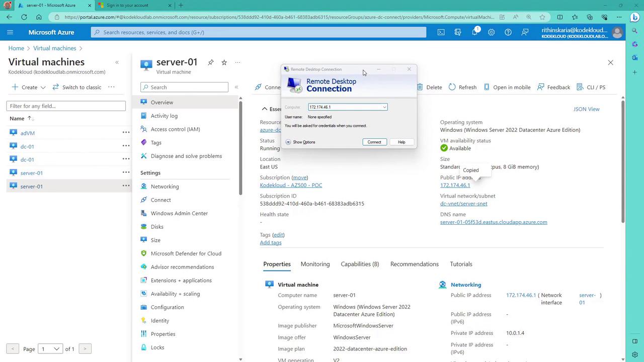Click the resource menu Search box
Viewport: 644px width, 362px height.
[x=184, y=87]
